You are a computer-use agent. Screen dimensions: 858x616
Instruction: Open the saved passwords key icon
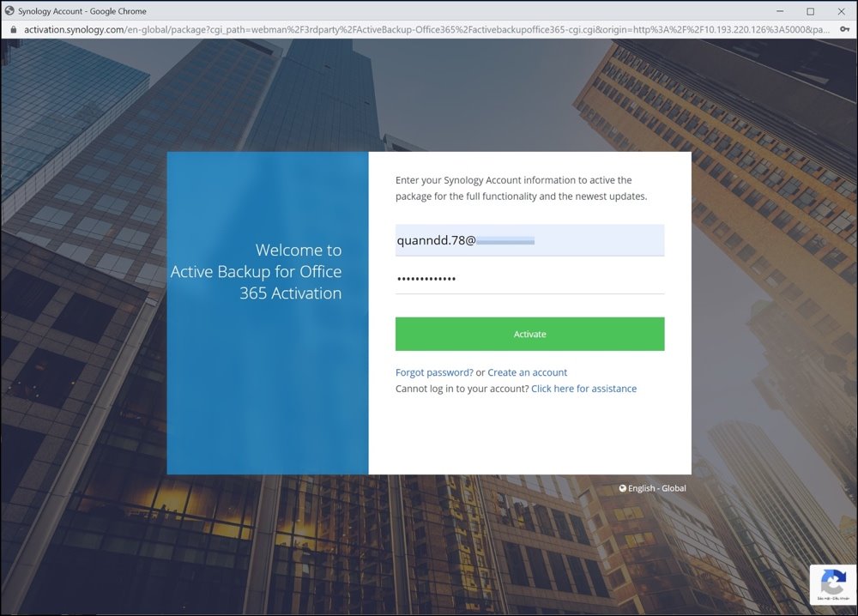(x=844, y=28)
